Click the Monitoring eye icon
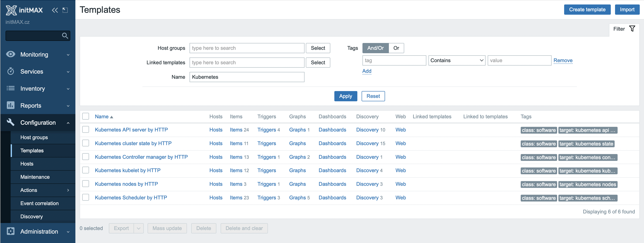644x243 pixels. pos(10,54)
